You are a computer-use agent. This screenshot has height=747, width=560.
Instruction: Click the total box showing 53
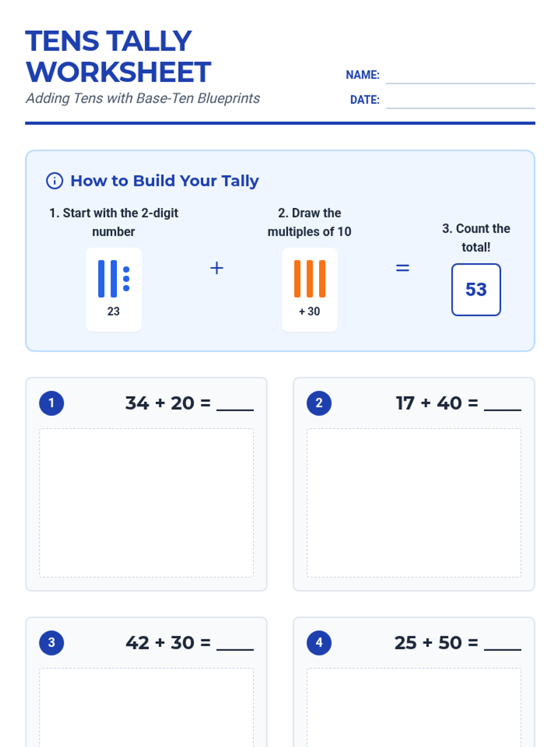476,289
